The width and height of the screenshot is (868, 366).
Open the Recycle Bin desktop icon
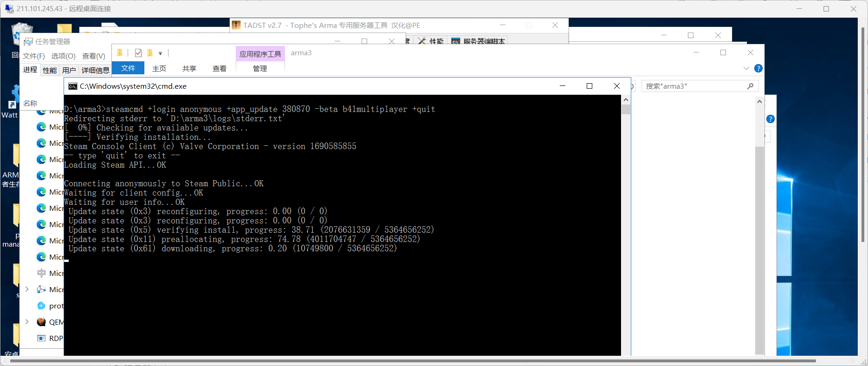click(22, 34)
